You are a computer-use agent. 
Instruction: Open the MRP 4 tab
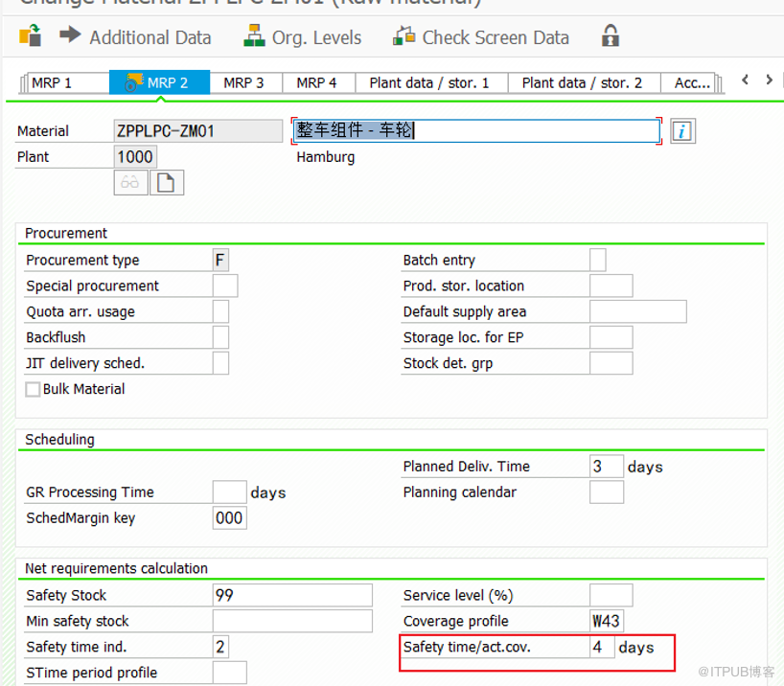[x=318, y=82]
